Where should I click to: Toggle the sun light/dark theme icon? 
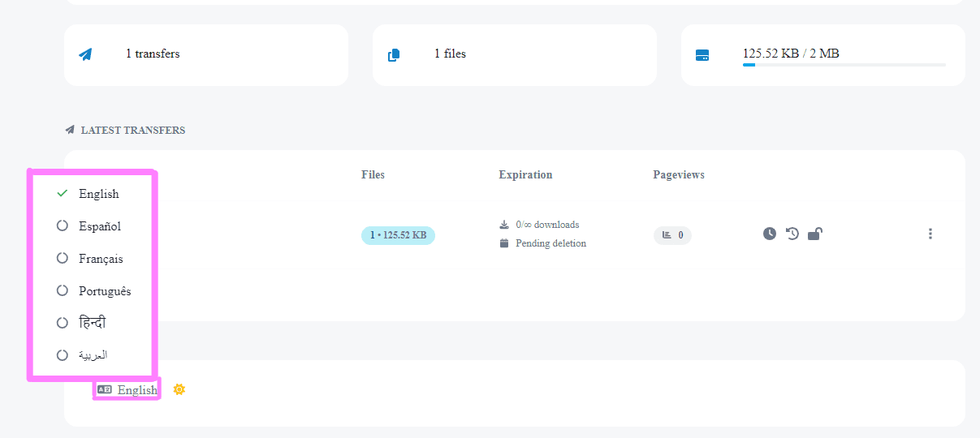(x=179, y=389)
